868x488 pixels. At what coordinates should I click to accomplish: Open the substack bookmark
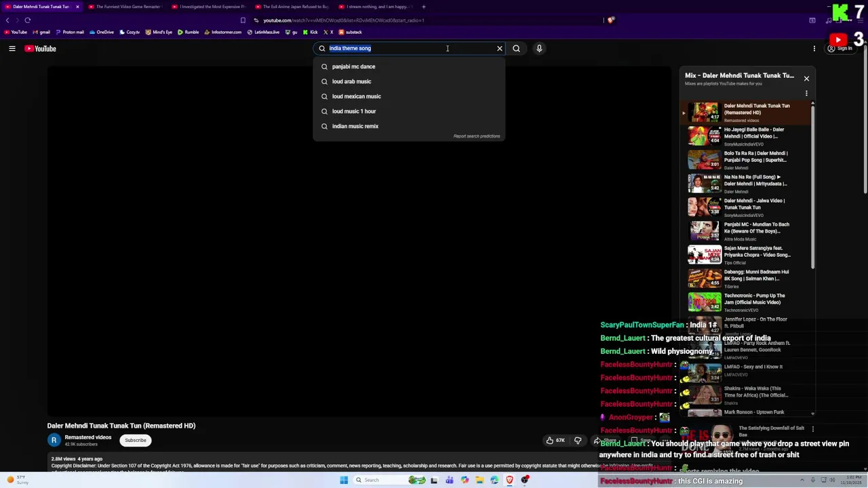coord(351,32)
